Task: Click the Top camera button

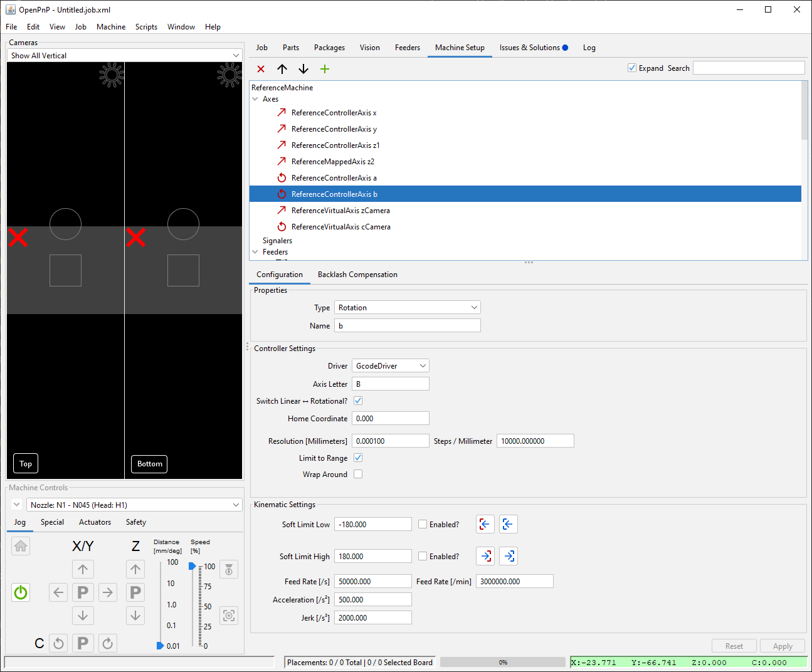Action: click(x=26, y=464)
